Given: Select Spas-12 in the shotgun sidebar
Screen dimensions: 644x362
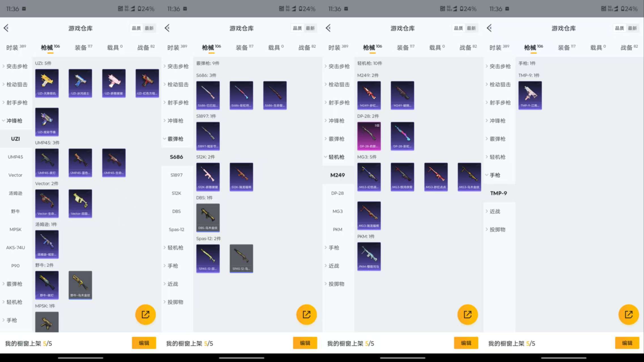Looking at the screenshot, I should pos(177,230).
